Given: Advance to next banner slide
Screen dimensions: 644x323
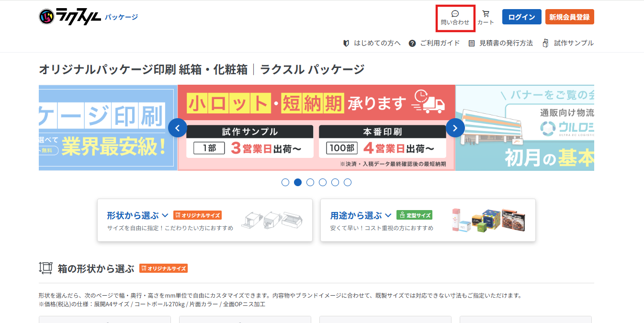Looking at the screenshot, I should [x=455, y=128].
